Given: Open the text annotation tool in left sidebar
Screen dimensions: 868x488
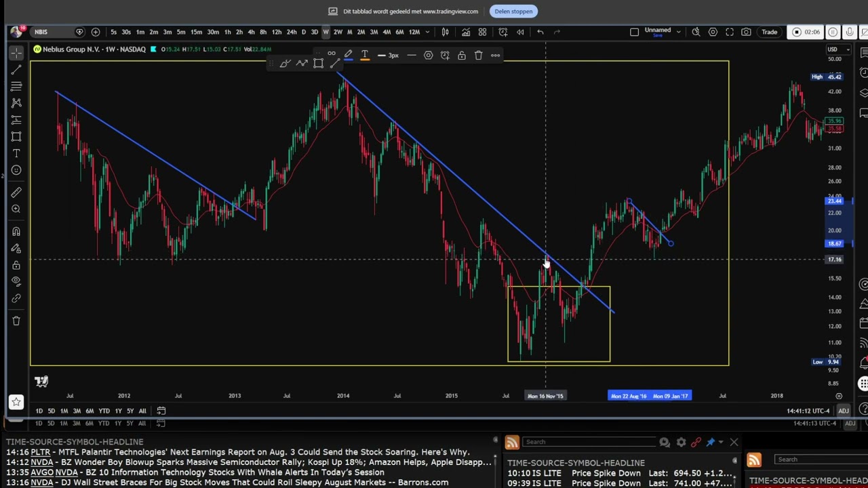Looking at the screenshot, I should [16, 153].
